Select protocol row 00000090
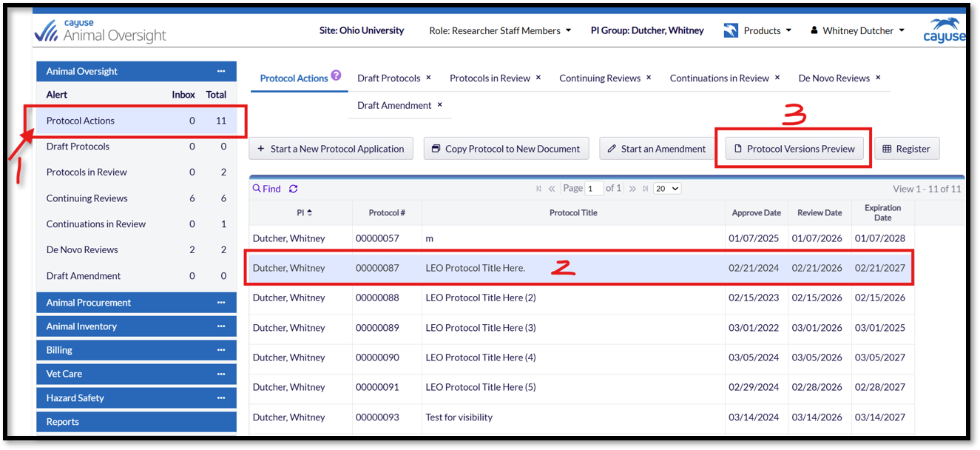 [x=581, y=357]
